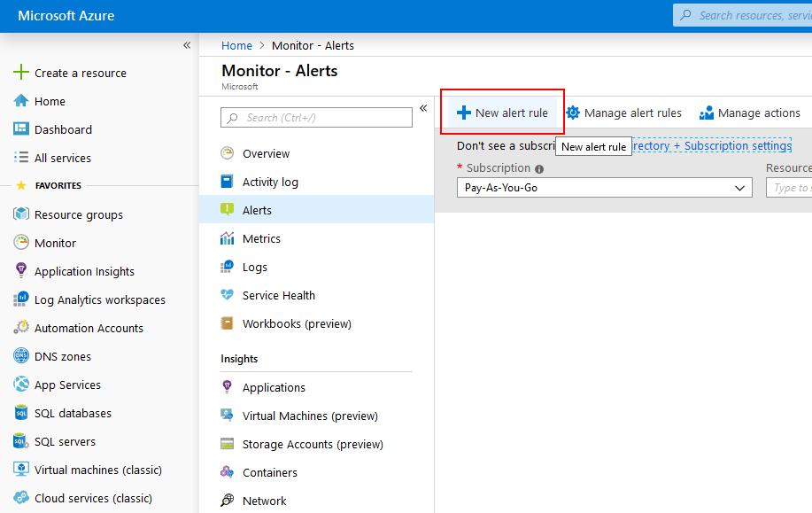The image size is (812, 513).
Task: Click the App Services icon
Action: point(20,384)
